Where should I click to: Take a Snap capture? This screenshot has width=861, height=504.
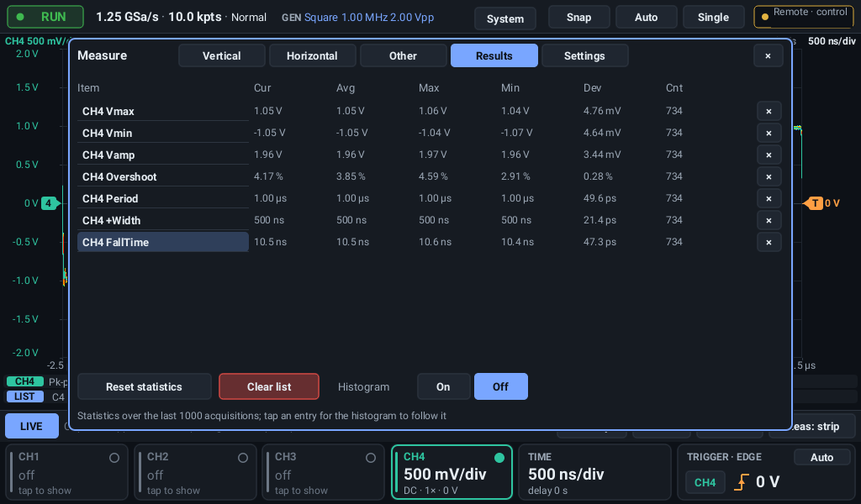[x=578, y=18]
